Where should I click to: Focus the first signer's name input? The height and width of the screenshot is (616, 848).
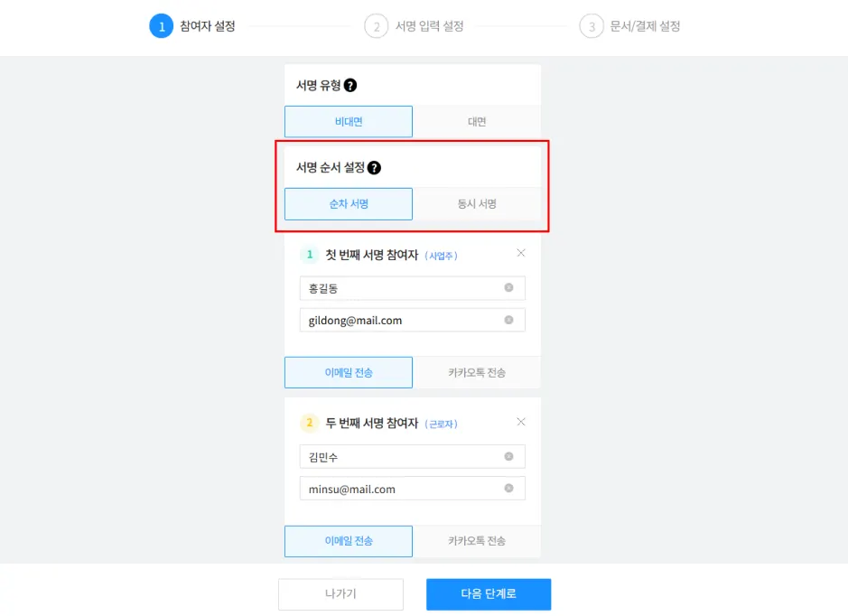tap(412, 288)
